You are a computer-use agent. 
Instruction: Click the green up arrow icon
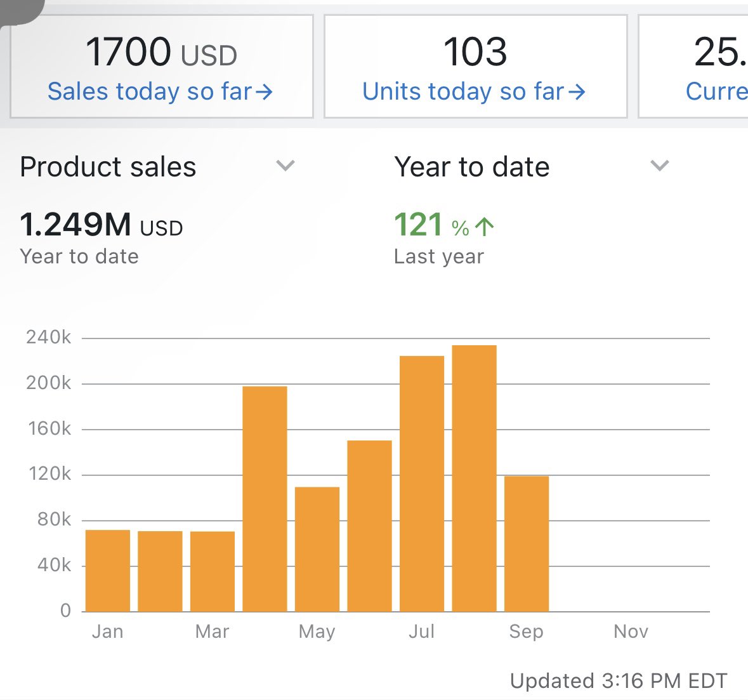485,226
